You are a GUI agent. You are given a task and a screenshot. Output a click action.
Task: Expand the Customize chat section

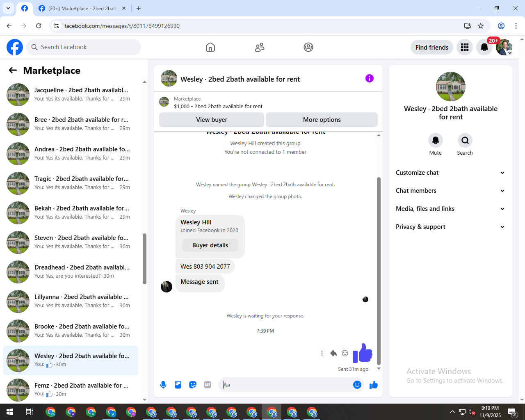450,173
